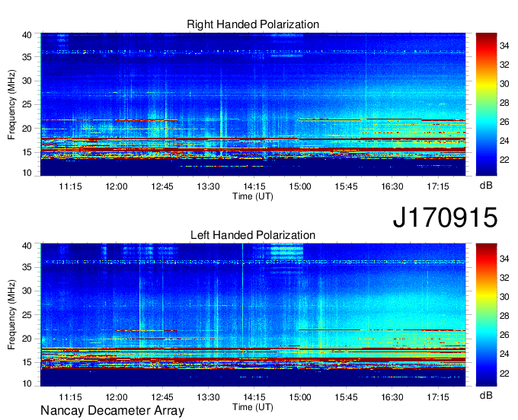Click "15:45" time tick of Left Handed plot
Screen dimensions: 518x420
pos(346,397)
